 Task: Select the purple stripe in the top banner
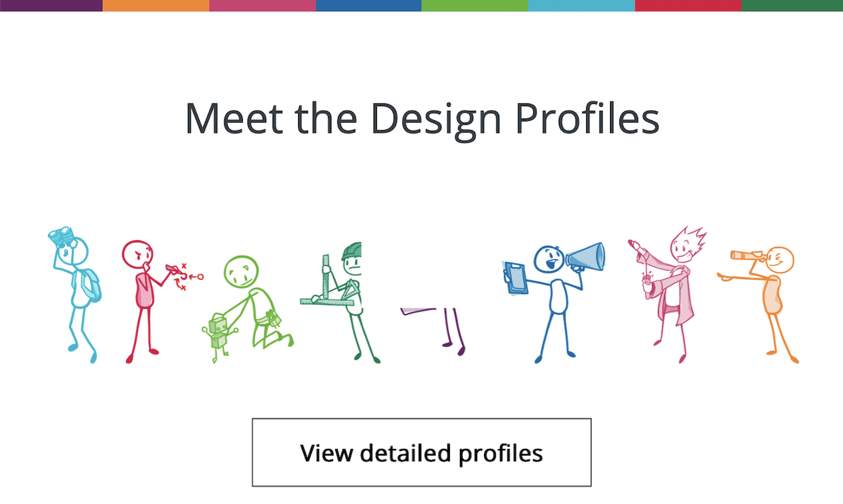coord(50,7)
